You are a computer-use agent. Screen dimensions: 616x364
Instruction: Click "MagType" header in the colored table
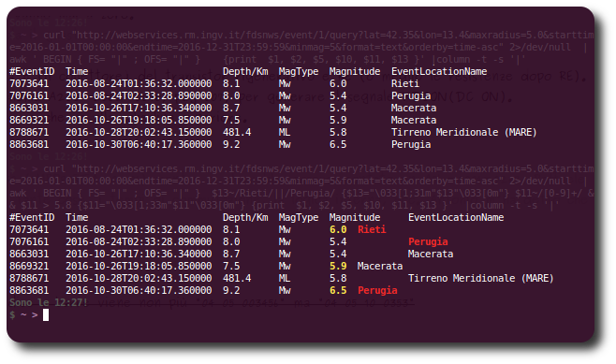coord(299,217)
